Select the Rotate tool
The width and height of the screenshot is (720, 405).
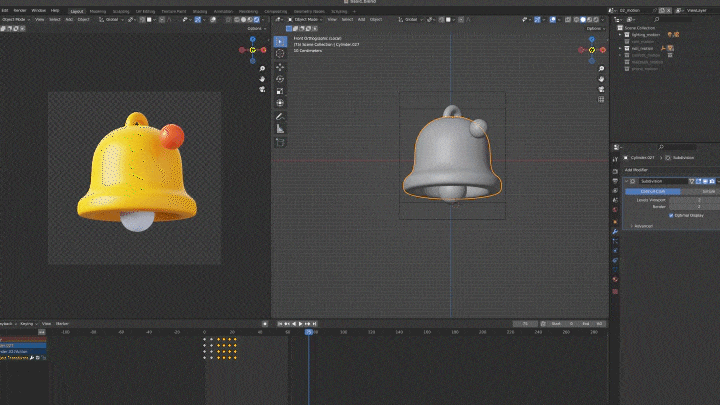coord(280,79)
